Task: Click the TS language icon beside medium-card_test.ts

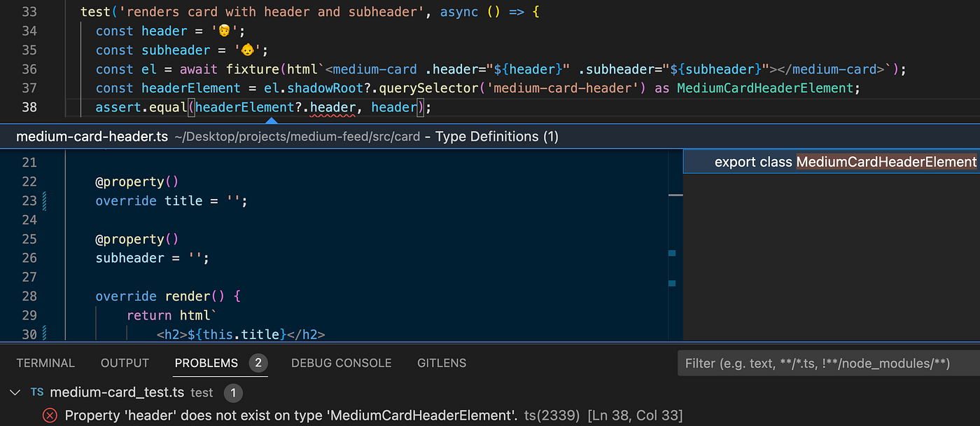Action: [37, 392]
